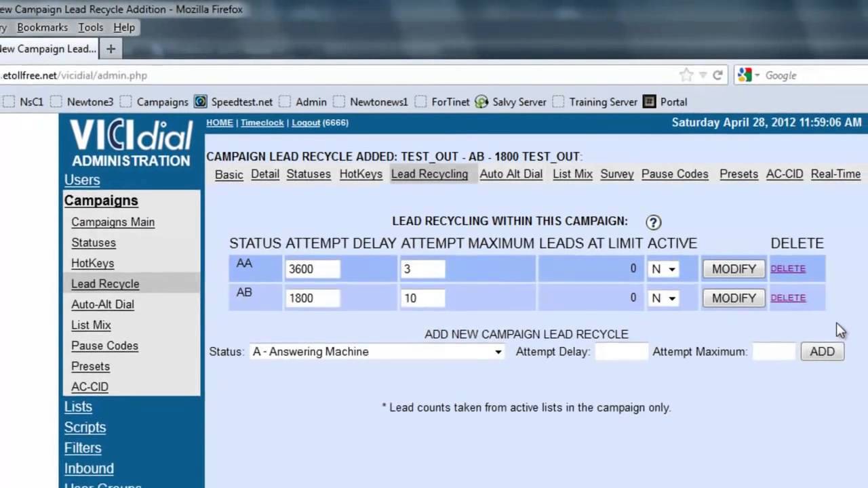Switch to the List Mix tab

(572, 174)
